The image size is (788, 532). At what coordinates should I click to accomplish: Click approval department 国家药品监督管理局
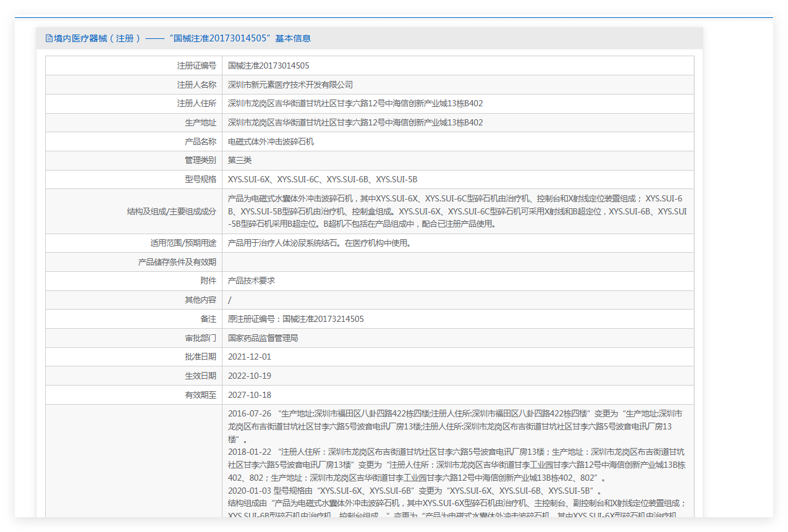263,339
